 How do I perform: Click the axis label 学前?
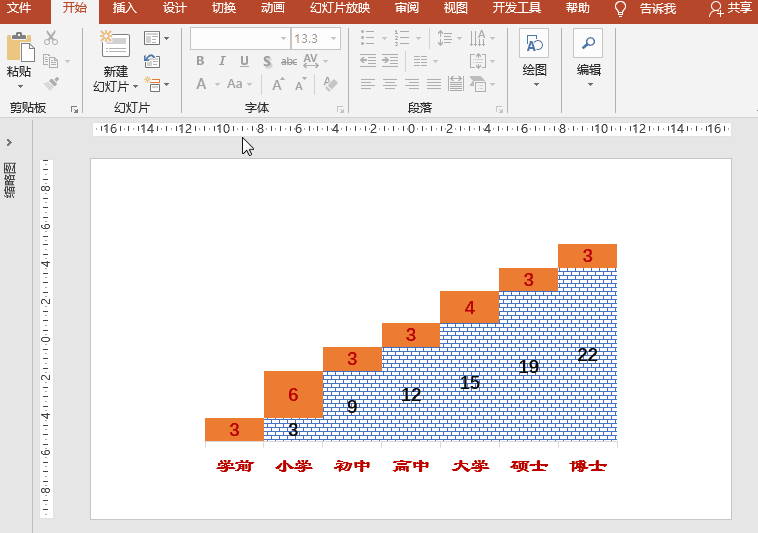coord(235,466)
